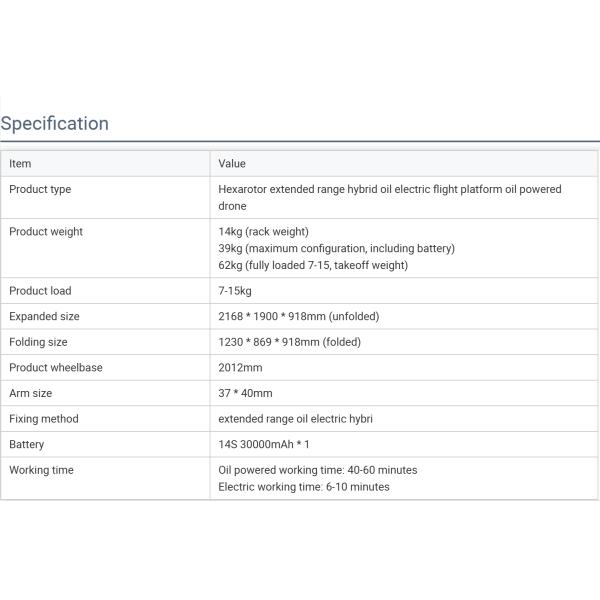
Task: Click the Specification heading
Action: point(55,124)
